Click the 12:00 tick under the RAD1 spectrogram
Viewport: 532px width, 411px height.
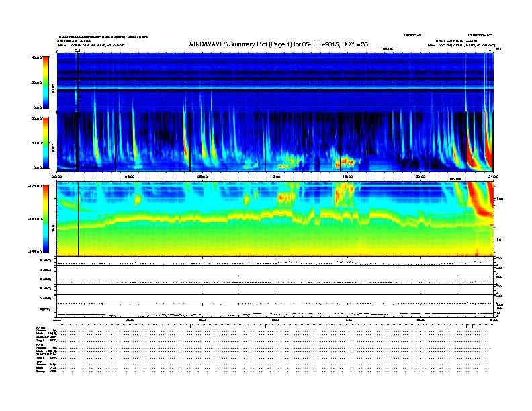(x=275, y=177)
